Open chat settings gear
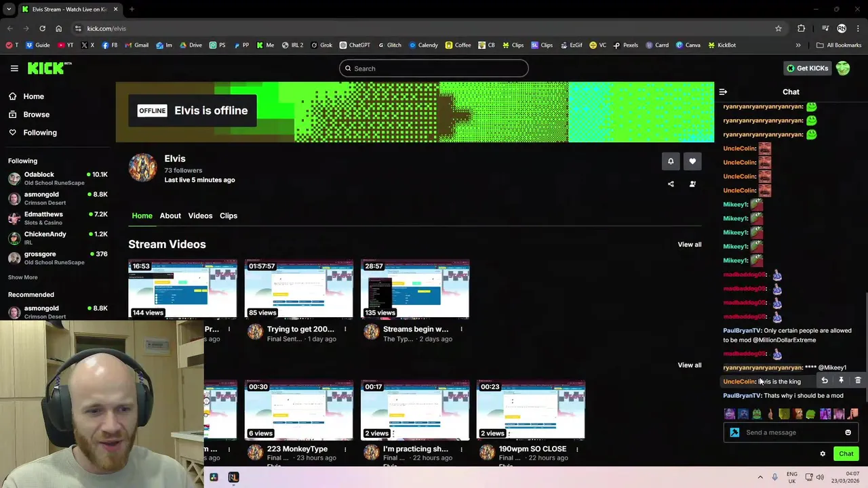868x488 pixels. coord(823,454)
